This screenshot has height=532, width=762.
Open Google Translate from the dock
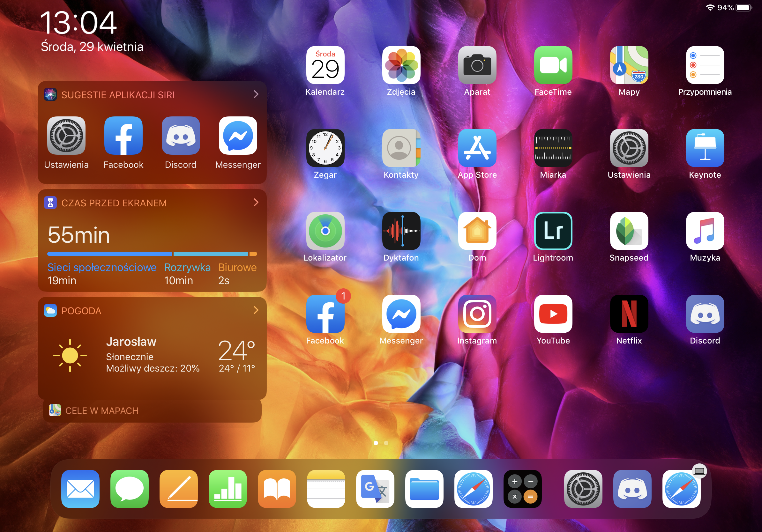click(x=375, y=489)
